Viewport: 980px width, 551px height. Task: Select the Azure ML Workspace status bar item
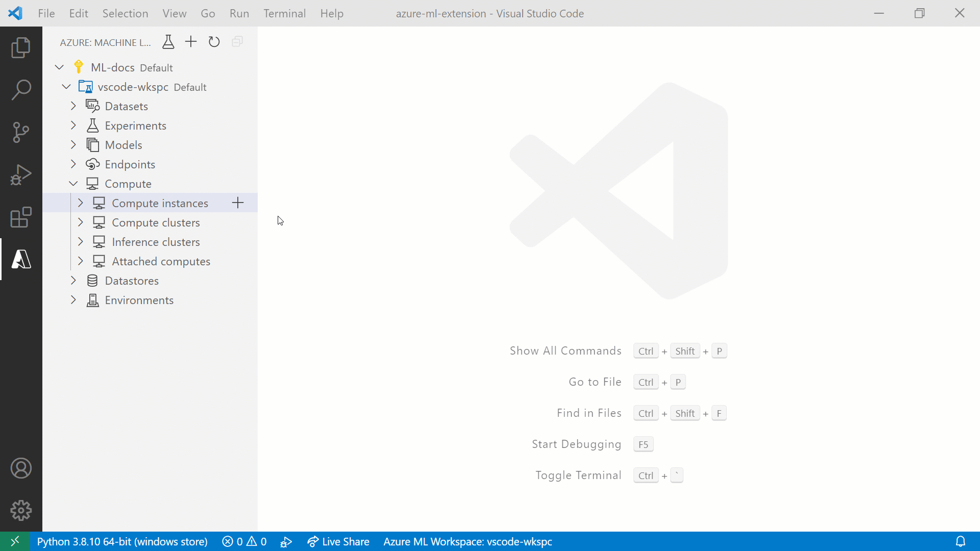468,542
